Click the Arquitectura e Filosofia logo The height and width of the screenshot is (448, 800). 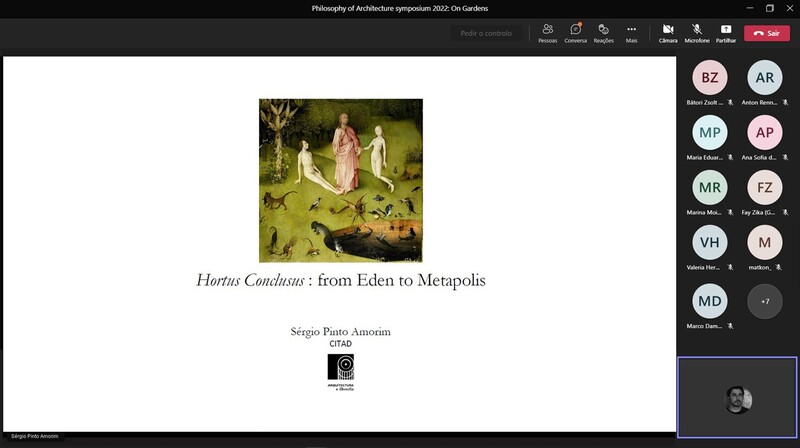pyautogui.click(x=341, y=372)
